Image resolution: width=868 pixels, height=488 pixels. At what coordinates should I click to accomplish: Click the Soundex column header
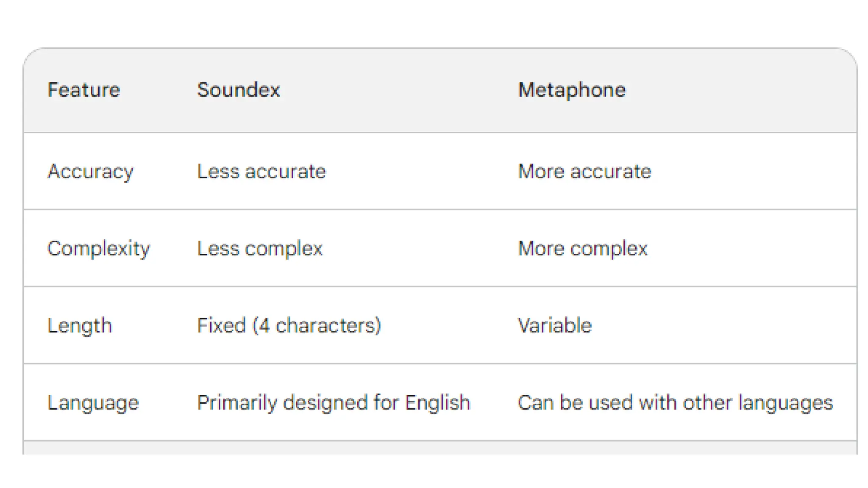(x=239, y=90)
